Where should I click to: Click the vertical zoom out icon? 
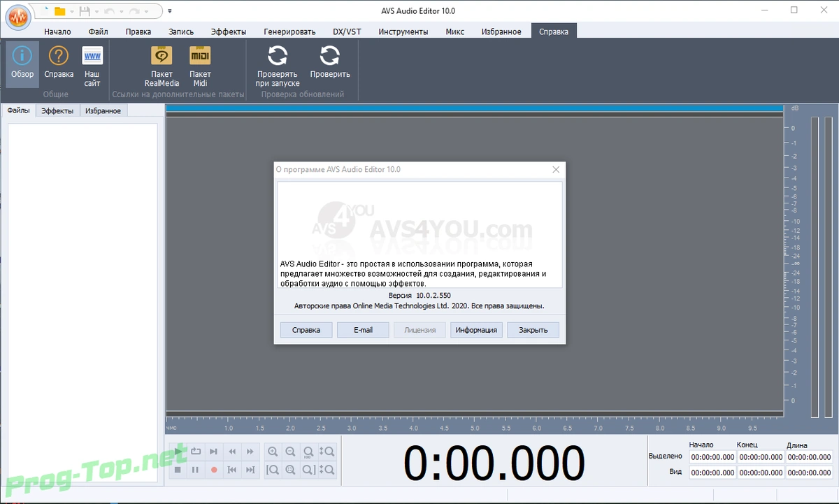coord(327,470)
